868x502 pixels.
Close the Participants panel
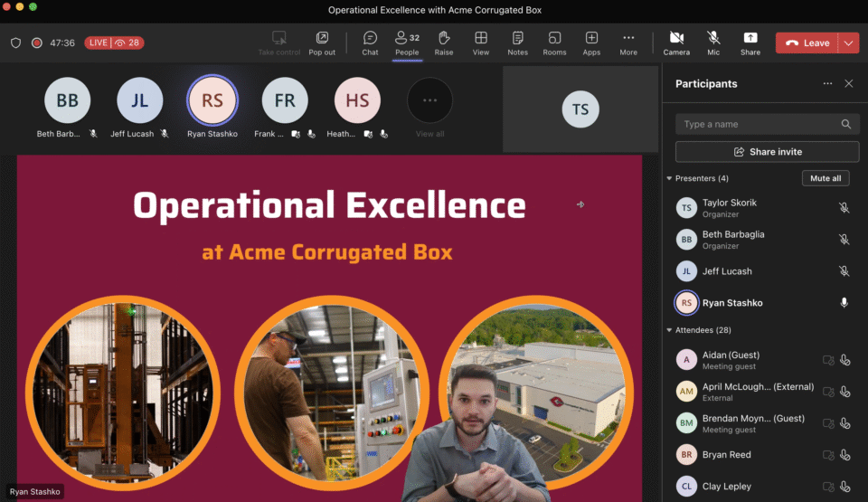(x=849, y=83)
